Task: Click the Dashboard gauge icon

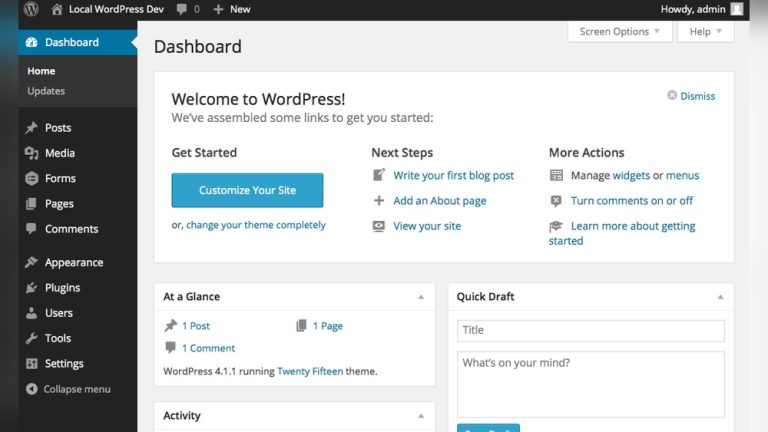Action: [31, 42]
